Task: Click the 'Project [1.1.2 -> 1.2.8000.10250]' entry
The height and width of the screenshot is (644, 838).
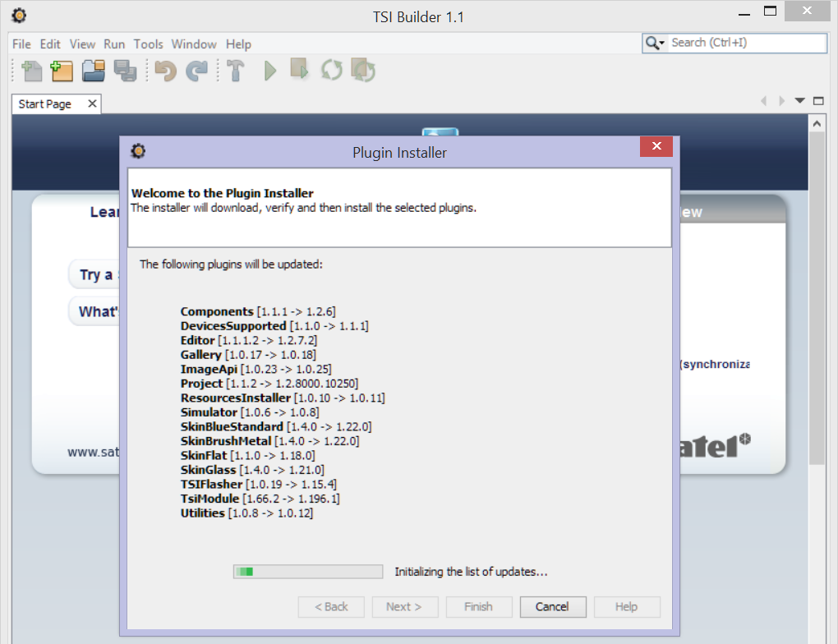Action: [x=269, y=384]
